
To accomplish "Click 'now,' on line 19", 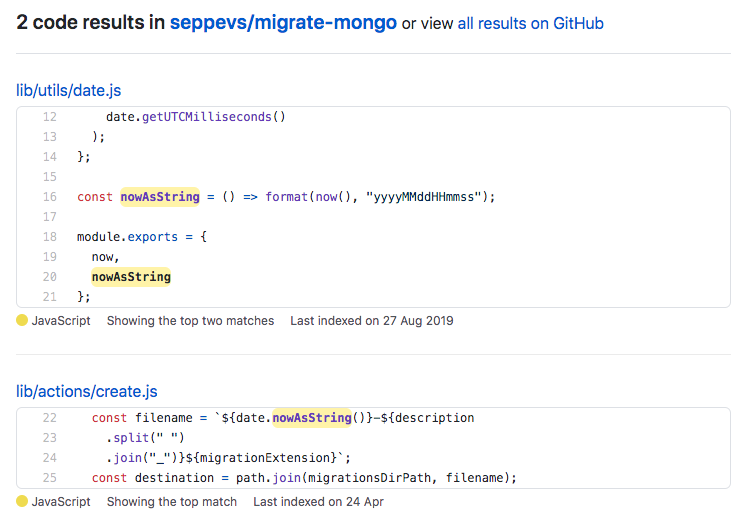I will [105, 257].
